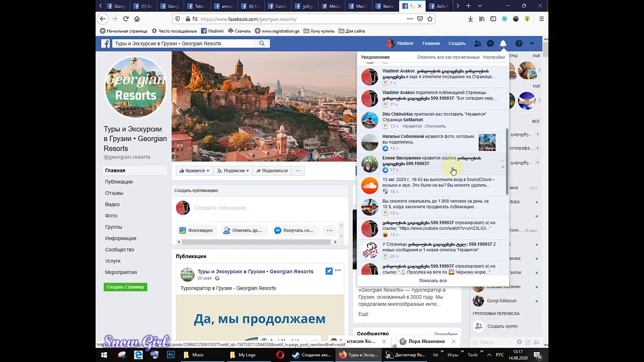The height and width of the screenshot is (362, 644).
Task: Save to Pocket icon in URL bar
Action: (420, 19)
